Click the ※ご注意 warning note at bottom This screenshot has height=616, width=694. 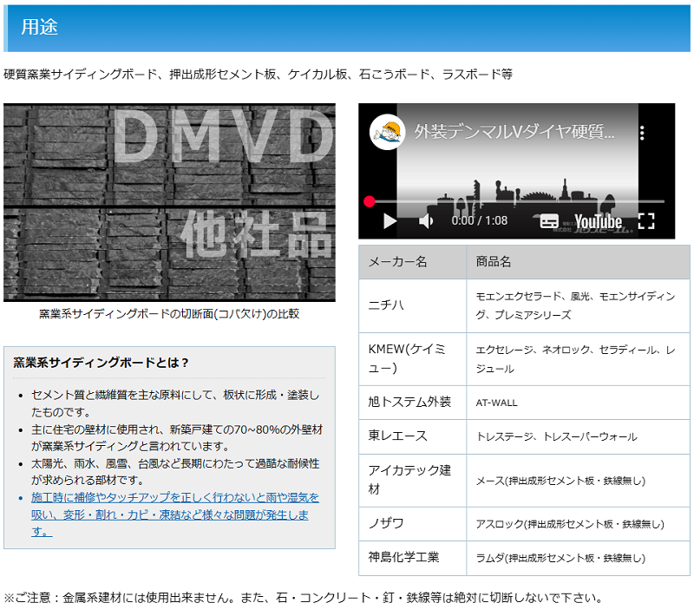[303, 598]
